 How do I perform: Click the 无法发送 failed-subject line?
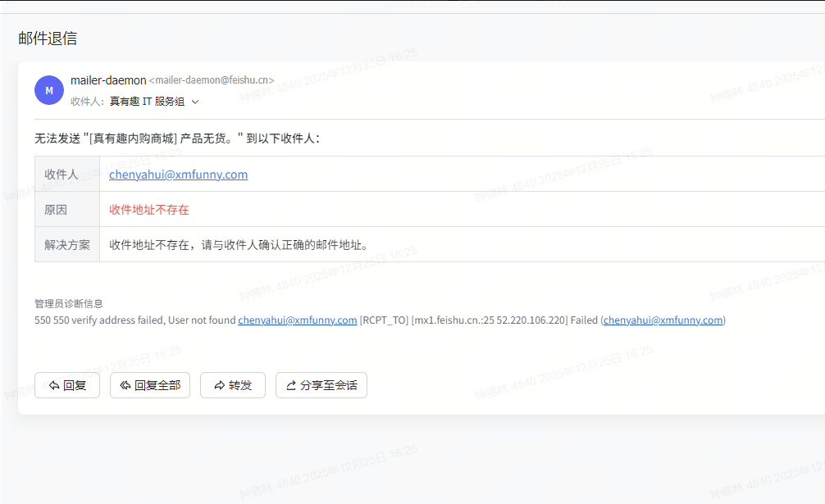point(176,138)
